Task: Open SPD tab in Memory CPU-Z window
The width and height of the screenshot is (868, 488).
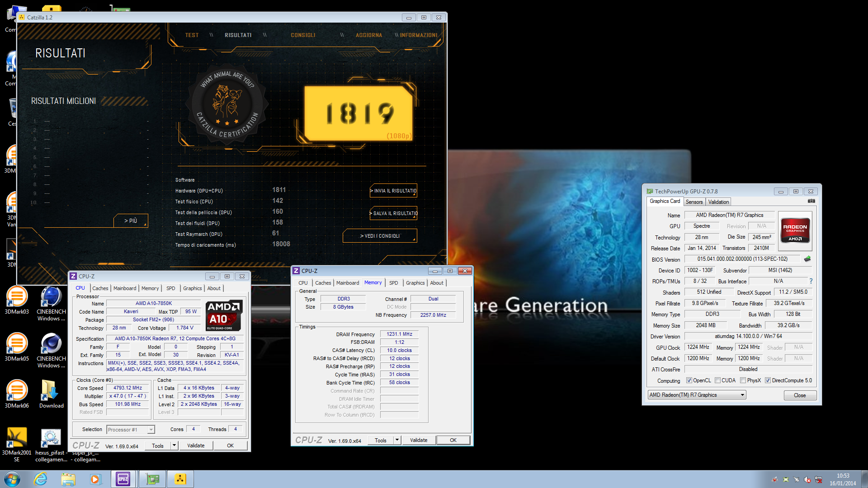Action: point(394,283)
